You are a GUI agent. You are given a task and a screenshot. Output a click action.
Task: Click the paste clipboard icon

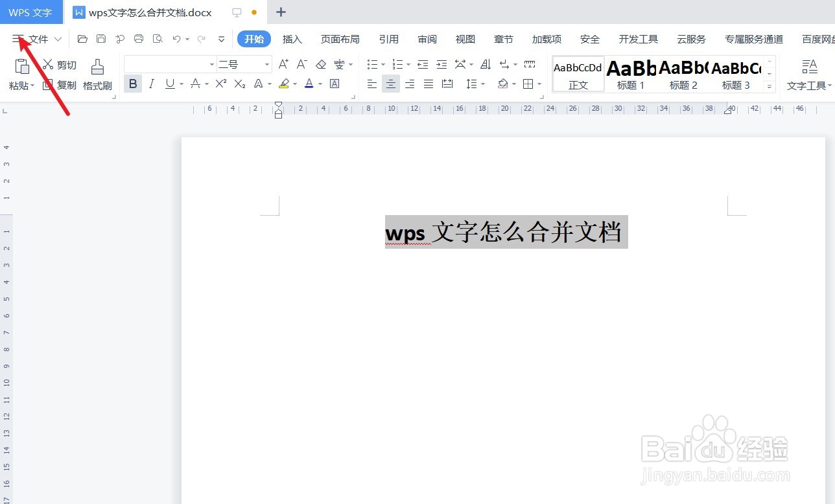(22, 66)
